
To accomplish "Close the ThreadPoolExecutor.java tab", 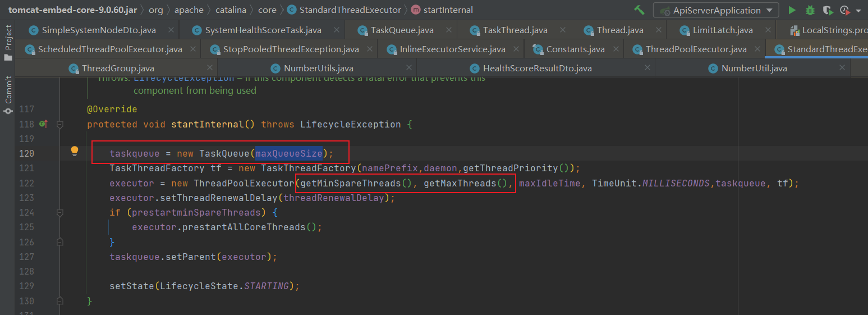I will [x=758, y=49].
